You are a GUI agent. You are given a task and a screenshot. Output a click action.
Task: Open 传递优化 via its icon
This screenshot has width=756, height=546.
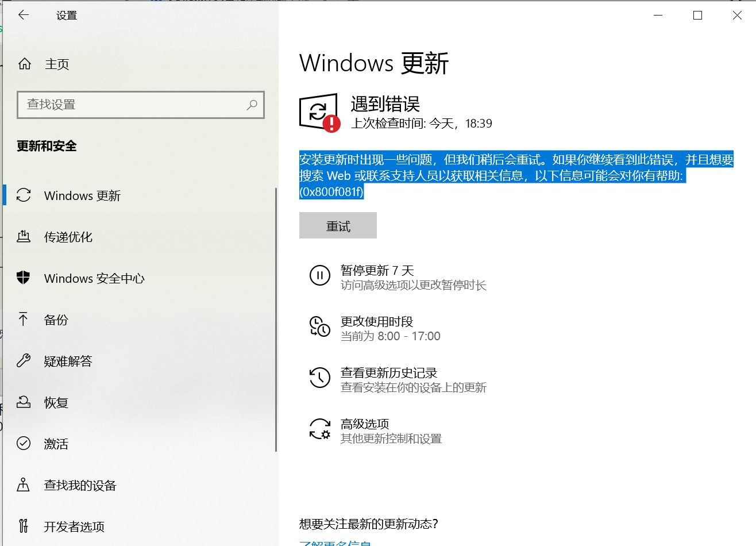(x=24, y=237)
